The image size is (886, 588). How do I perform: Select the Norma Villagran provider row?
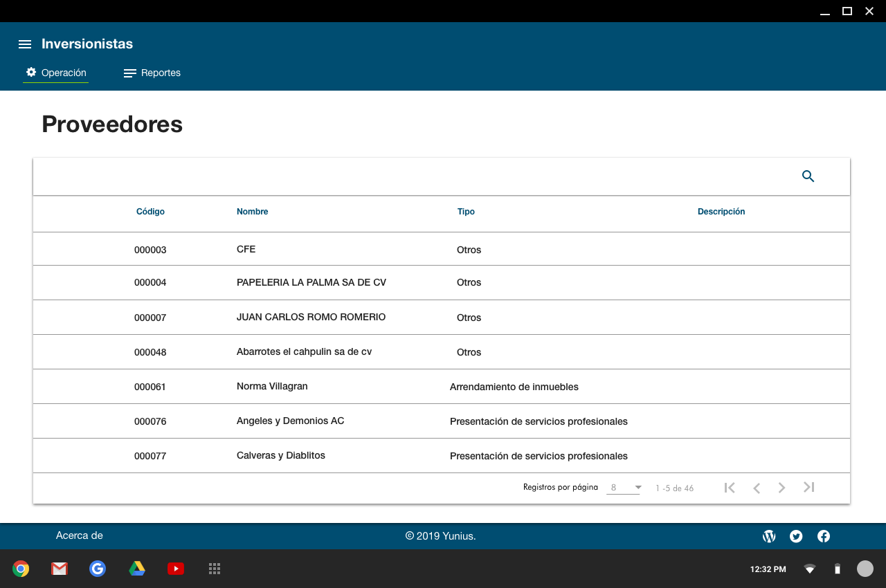pyautogui.click(x=272, y=386)
